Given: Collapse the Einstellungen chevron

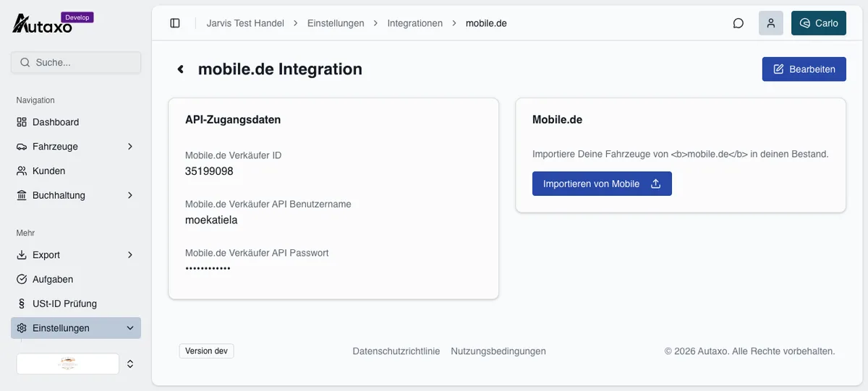Looking at the screenshot, I should click(x=130, y=328).
